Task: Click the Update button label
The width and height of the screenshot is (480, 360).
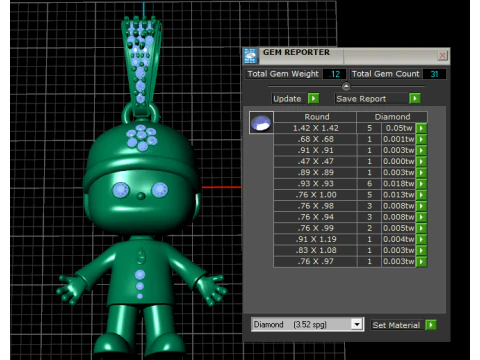Action: 287,99
